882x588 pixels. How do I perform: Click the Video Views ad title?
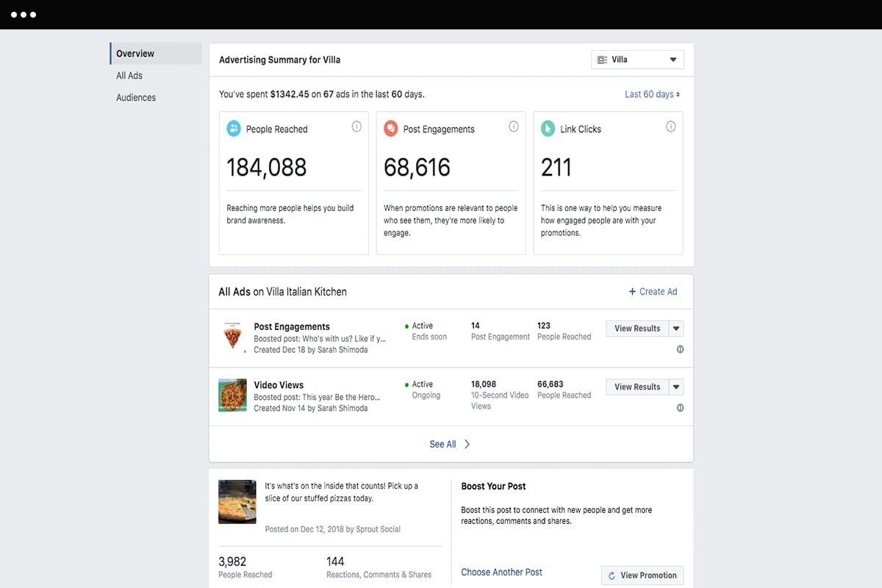[279, 384]
